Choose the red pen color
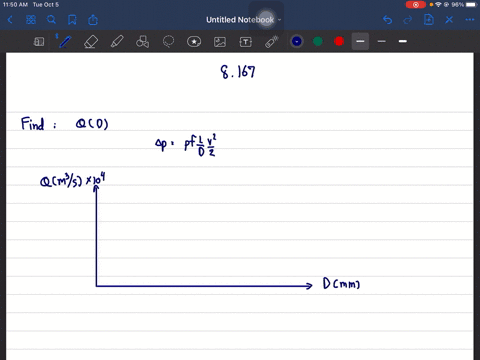The image size is (480, 360). tap(339, 41)
